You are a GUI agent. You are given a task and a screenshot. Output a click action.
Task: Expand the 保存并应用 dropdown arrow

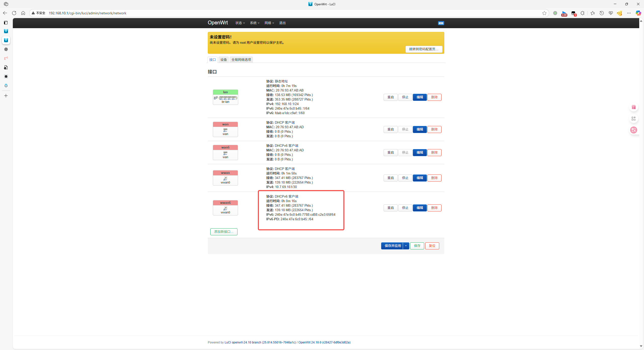406,246
